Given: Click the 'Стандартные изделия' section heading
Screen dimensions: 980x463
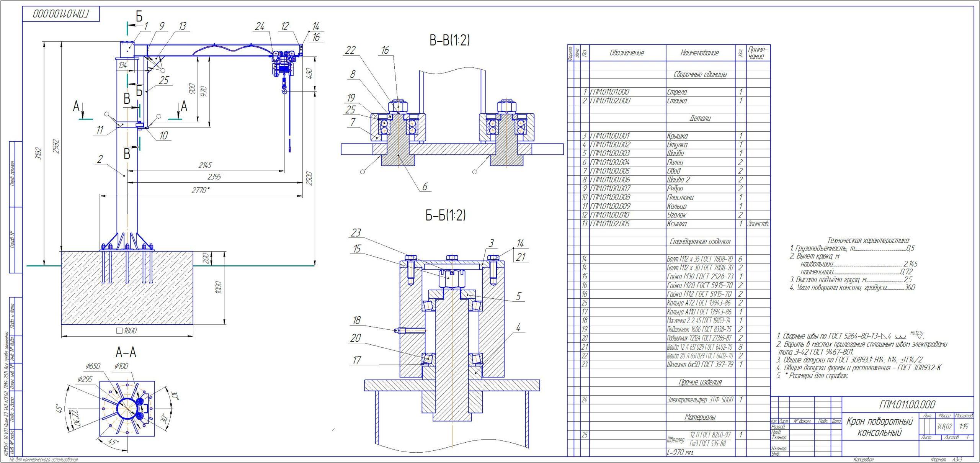Looking at the screenshot, I should (700, 242).
